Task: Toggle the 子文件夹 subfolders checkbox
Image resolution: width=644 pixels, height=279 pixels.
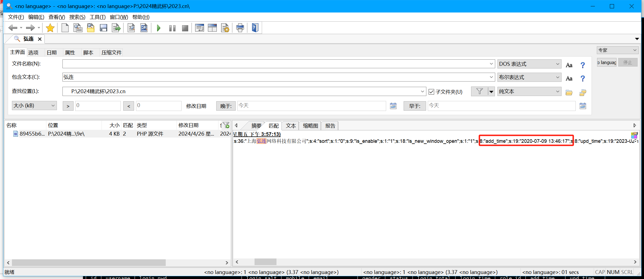Action: 431,92
